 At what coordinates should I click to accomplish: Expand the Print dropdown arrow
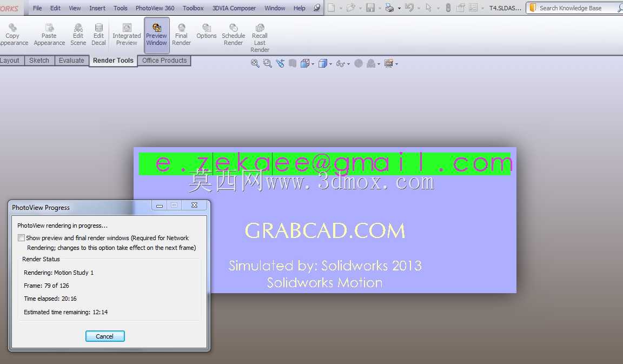click(399, 8)
